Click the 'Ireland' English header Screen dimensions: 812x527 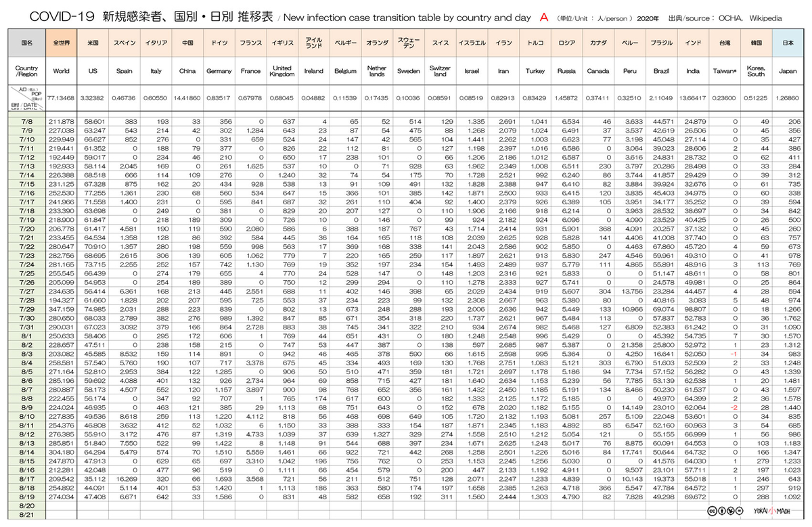[x=313, y=71]
